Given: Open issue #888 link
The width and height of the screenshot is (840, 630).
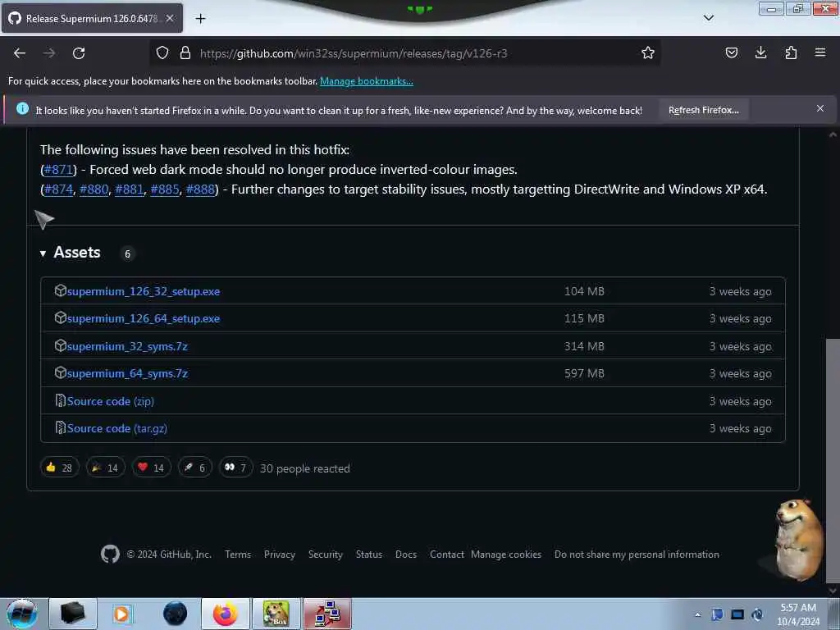Looking at the screenshot, I should point(200,189).
